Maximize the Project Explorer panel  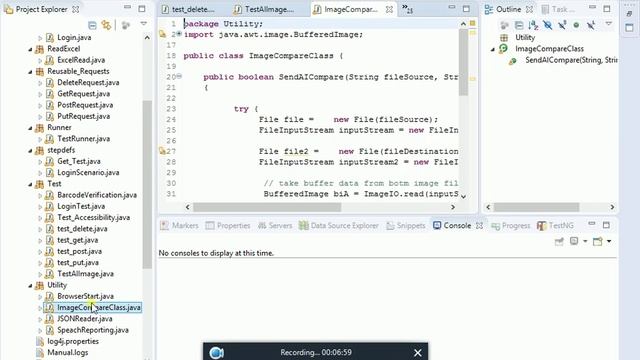(142, 9)
